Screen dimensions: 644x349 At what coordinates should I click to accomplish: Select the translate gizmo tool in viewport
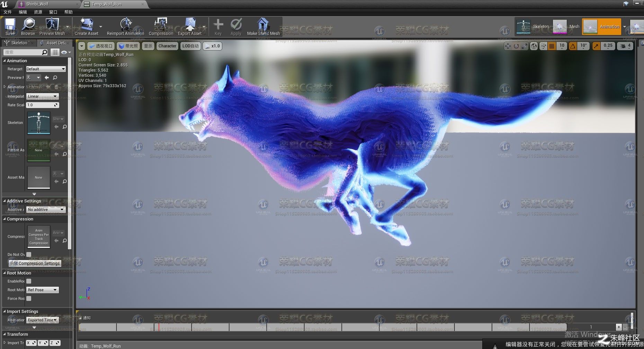[x=508, y=46]
